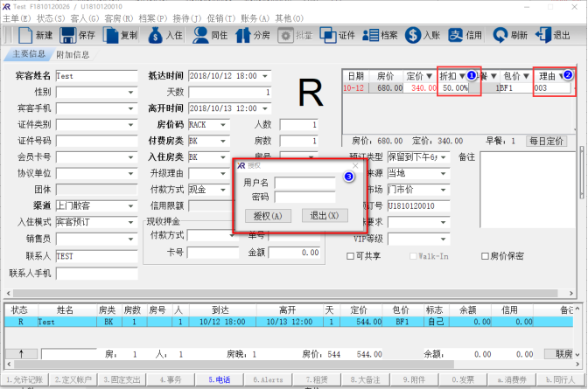Viewport: 588px width, 389px height.
Task: Open the 预订类型 dropdown
Action: (444, 157)
